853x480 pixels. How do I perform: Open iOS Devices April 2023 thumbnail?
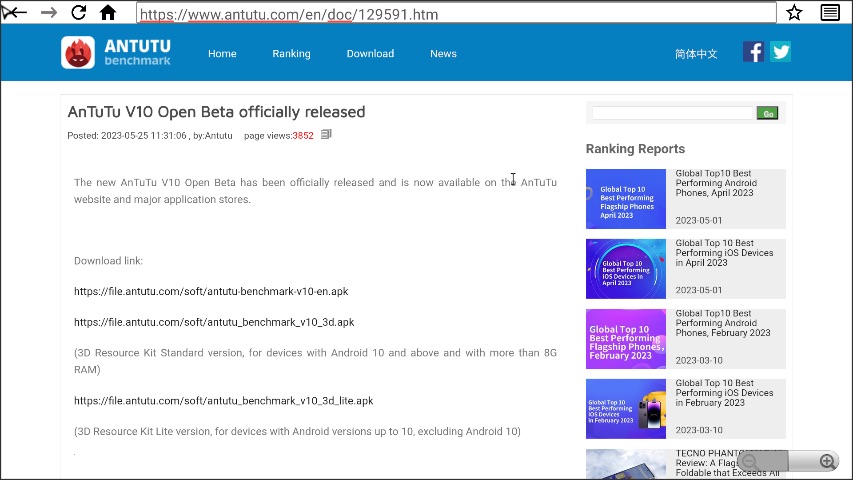point(626,269)
